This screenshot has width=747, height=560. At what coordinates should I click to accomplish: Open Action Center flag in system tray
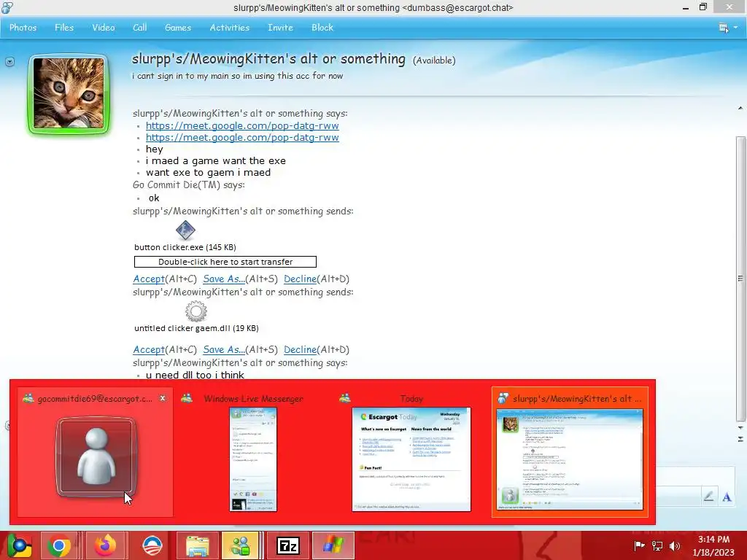point(639,545)
